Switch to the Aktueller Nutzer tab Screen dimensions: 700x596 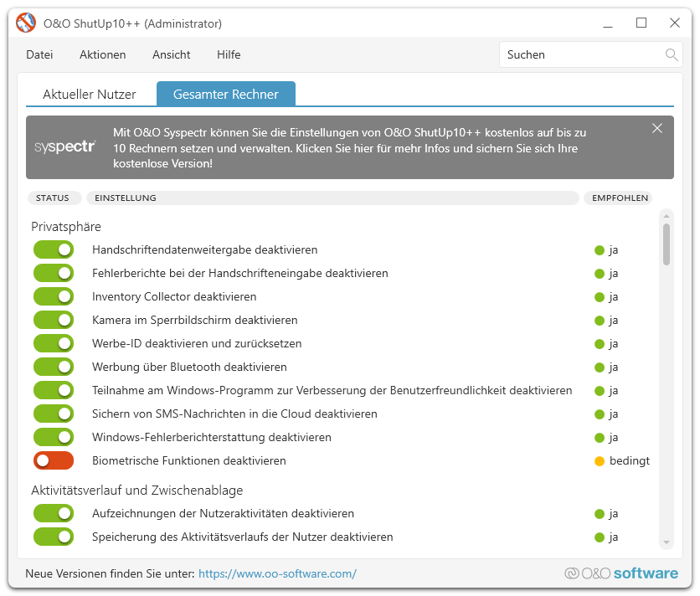(90, 95)
